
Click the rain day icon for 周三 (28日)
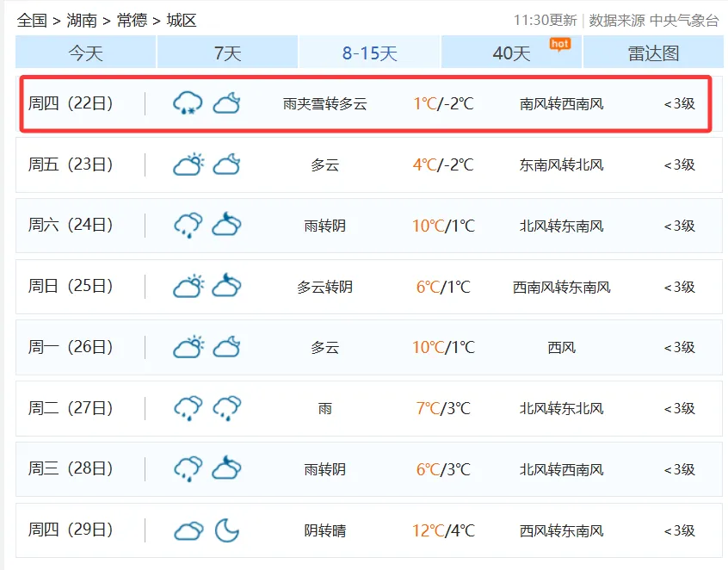(x=188, y=469)
